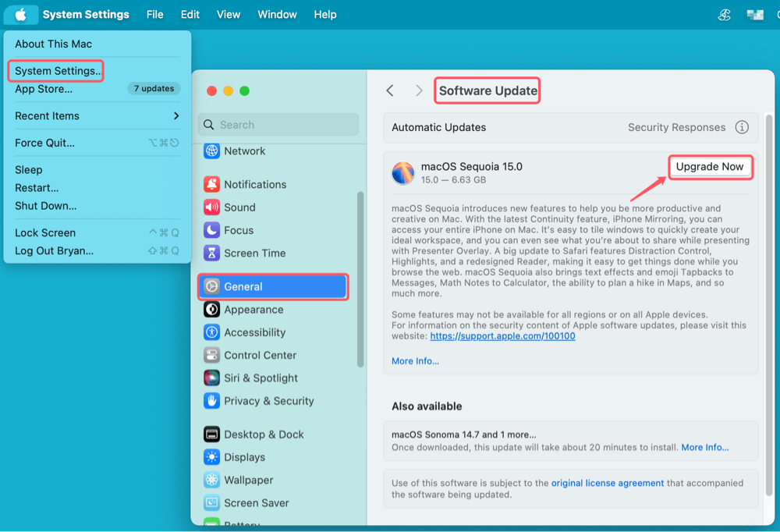
Task: Open Sound settings icon in sidebar
Action: (211, 207)
